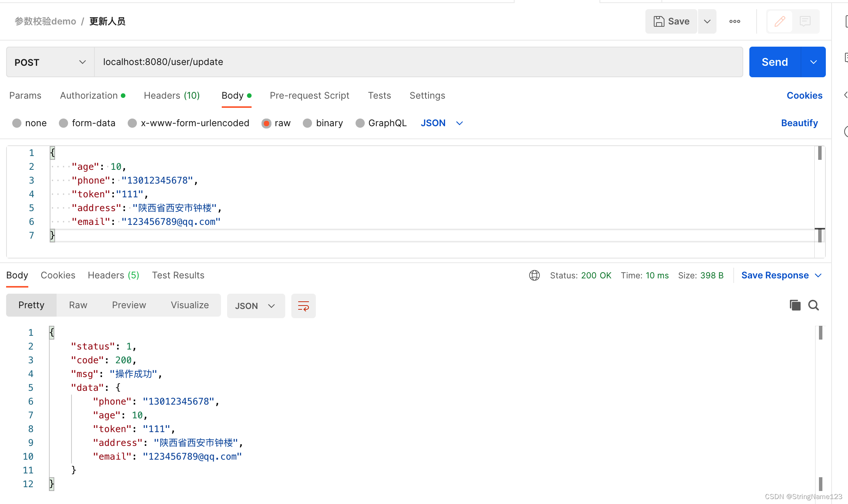The height and width of the screenshot is (504, 848).
Task: Switch to the Pre-request Script tab
Action: [309, 96]
